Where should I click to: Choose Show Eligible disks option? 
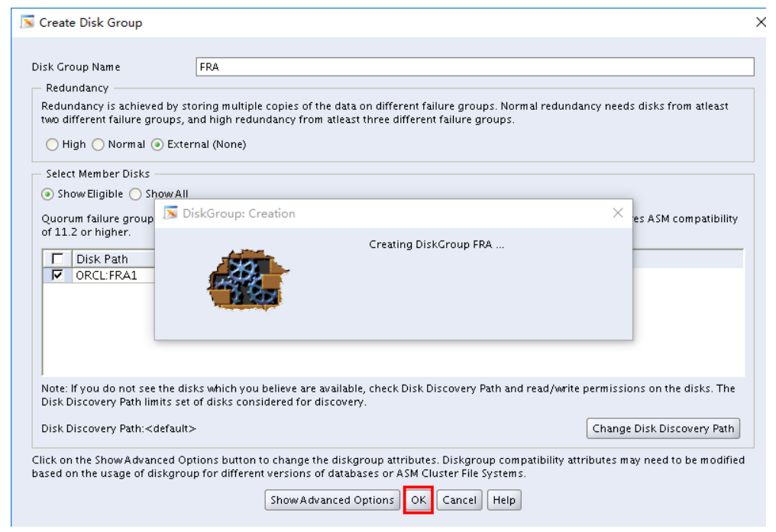coord(47,195)
